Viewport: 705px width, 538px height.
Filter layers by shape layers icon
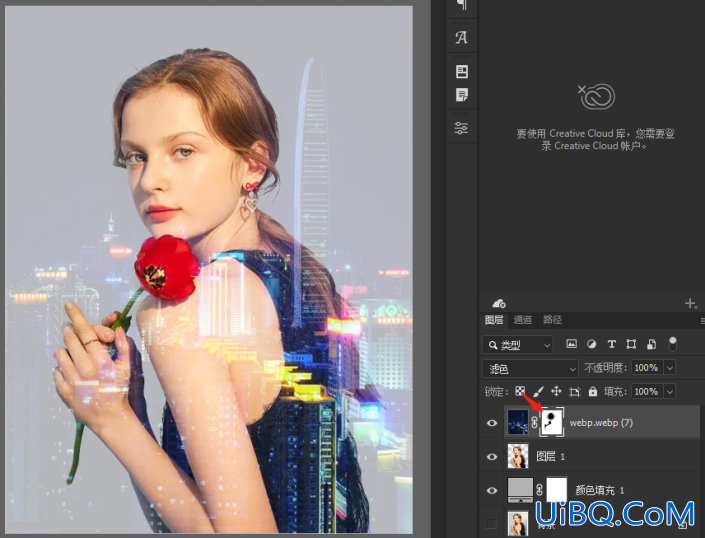point(631,344)
